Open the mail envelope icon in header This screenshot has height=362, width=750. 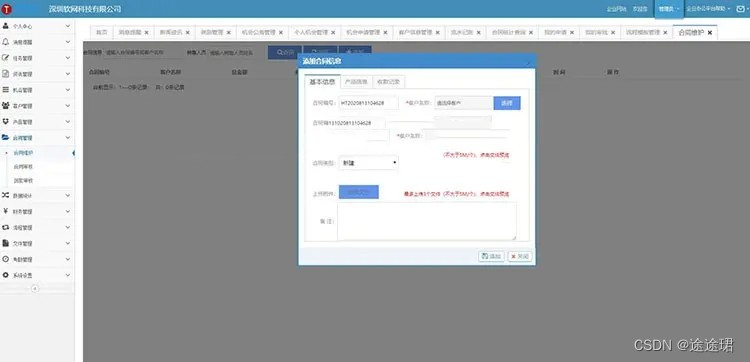741,9
